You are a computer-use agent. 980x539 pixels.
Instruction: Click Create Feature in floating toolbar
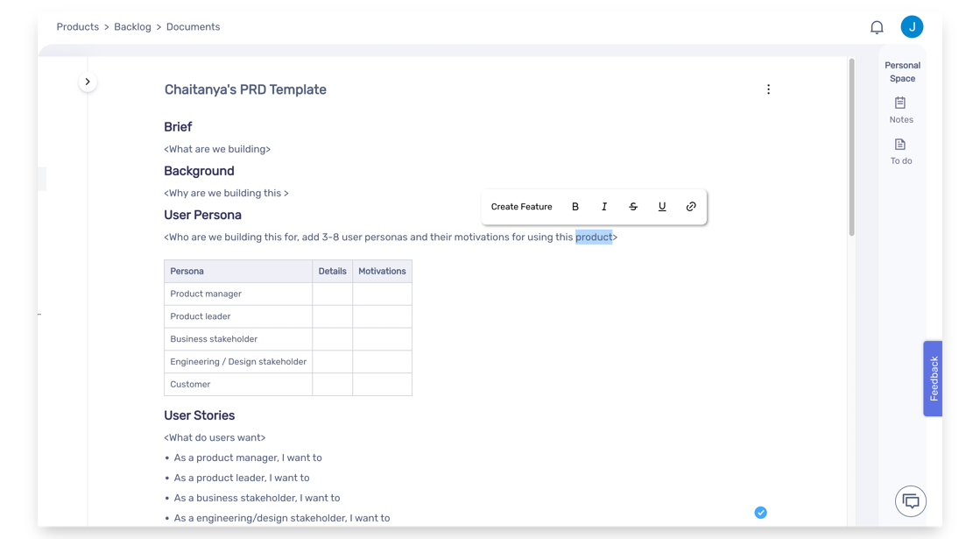click(x=521, y=206)
